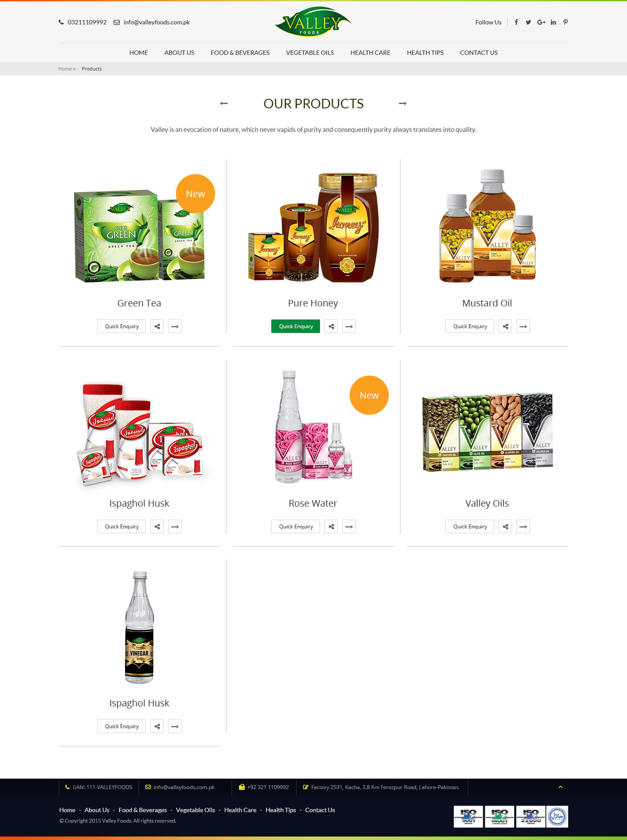Click the scroll-to-top chevron in footer
The image size is (627, 840).
coord(560,787)
